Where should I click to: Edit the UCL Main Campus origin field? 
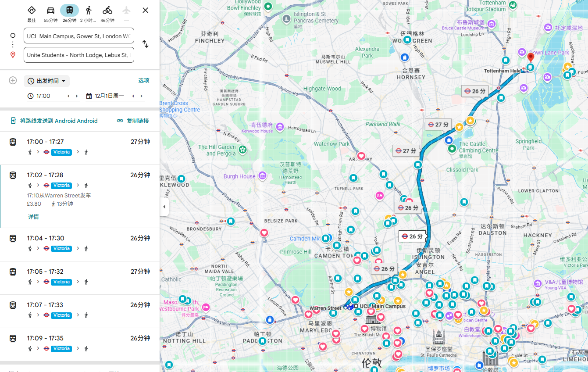tap(78, 36)
